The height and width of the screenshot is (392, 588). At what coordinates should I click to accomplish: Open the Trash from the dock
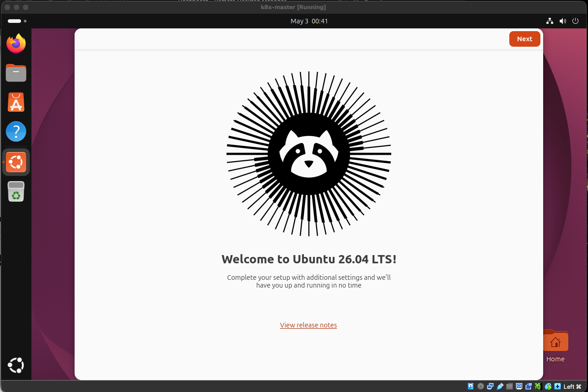[16, 191]
